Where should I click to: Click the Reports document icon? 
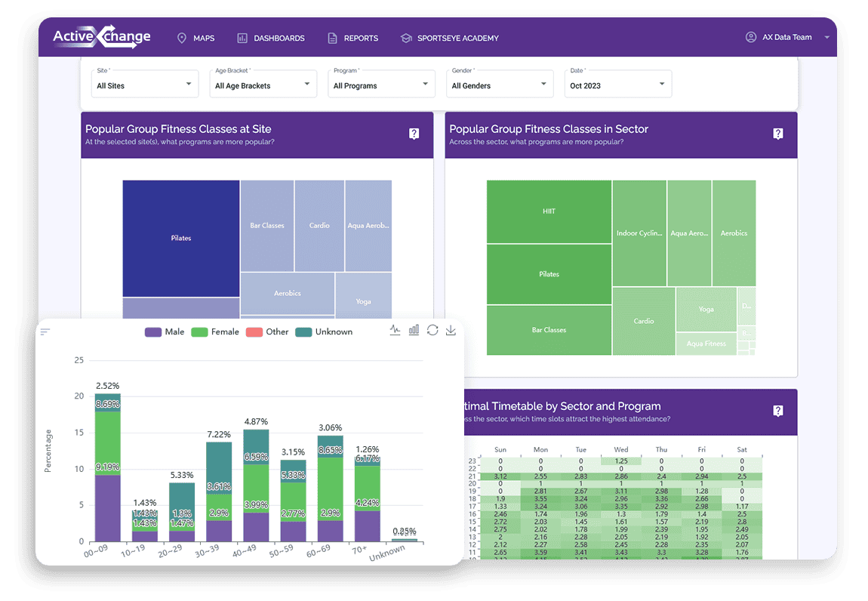332,39
